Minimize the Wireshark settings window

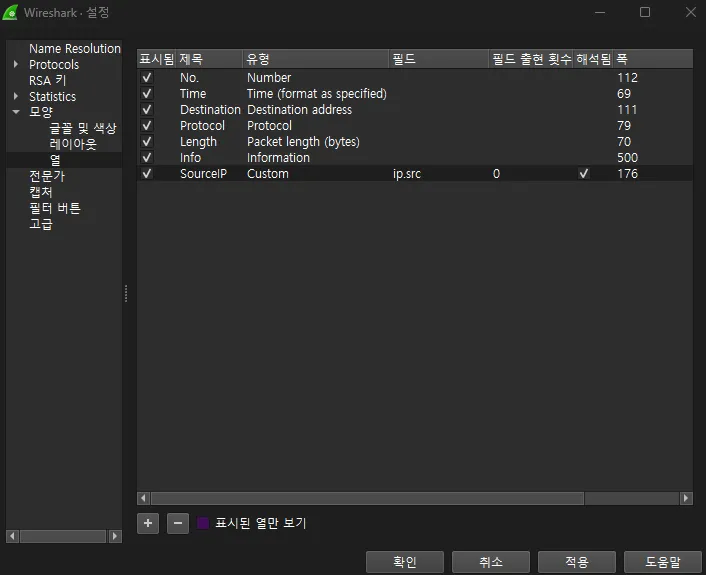600,12
